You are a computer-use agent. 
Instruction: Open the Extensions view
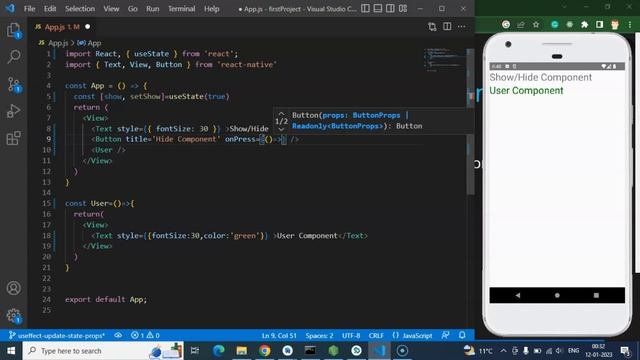(13, 138)
